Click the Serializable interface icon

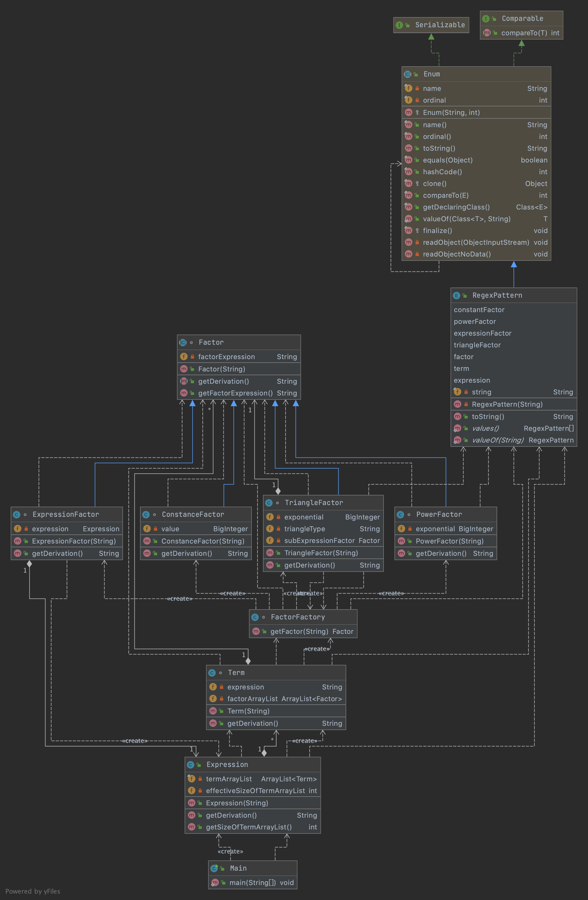[399, 25]
